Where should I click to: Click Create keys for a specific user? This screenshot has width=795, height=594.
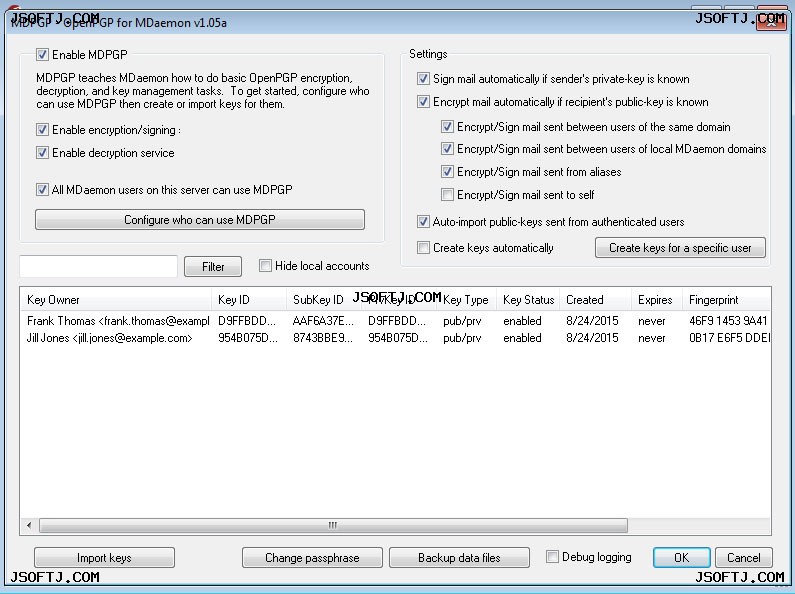[680, 248]
